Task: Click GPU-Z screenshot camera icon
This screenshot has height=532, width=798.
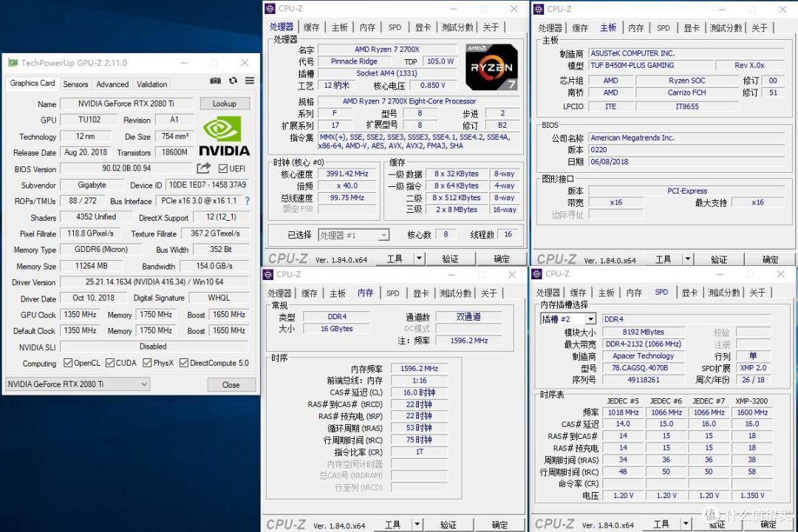Action: tap(215, 81)
